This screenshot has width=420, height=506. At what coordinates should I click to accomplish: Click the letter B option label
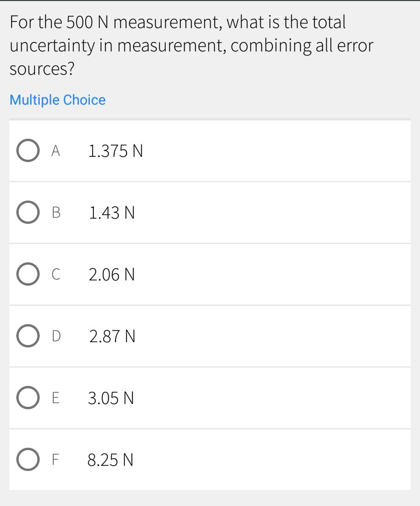pyautogui.click(x=56, y=213)
